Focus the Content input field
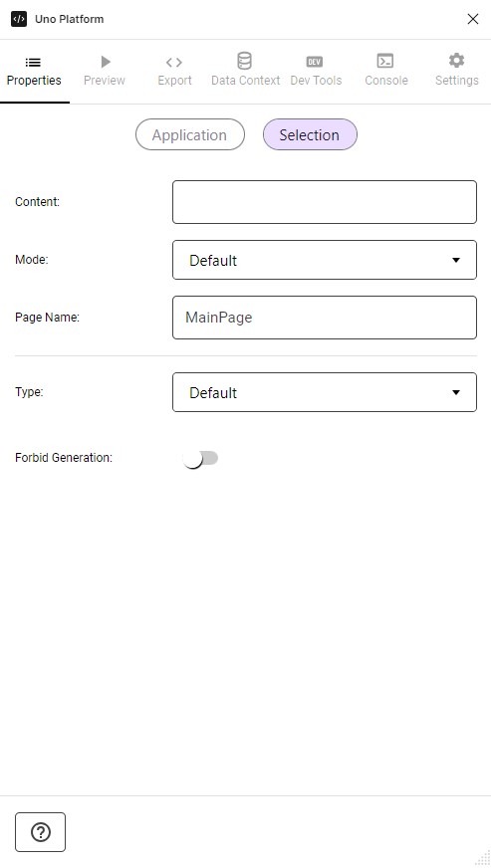The width and height of the screenshot is (491, 868). [325, 202]
